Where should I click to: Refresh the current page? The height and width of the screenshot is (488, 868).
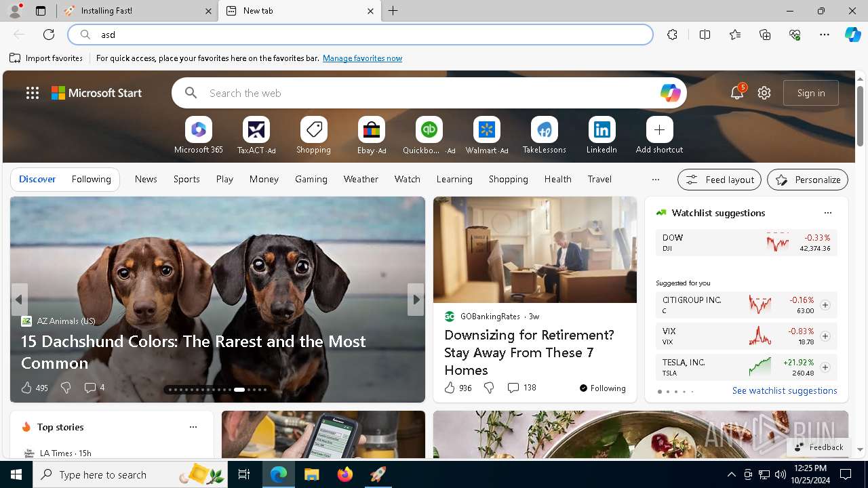point(49,35)
